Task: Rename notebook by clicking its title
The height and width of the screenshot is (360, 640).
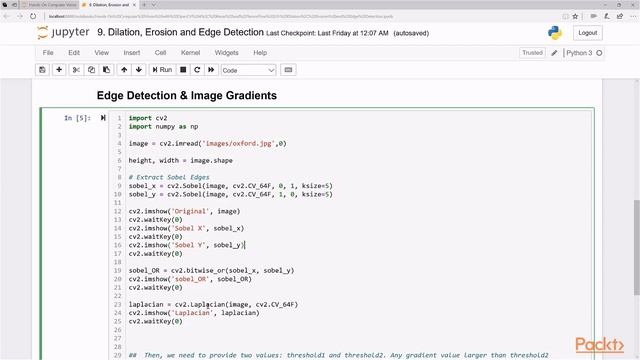Action: click(180, 32)
